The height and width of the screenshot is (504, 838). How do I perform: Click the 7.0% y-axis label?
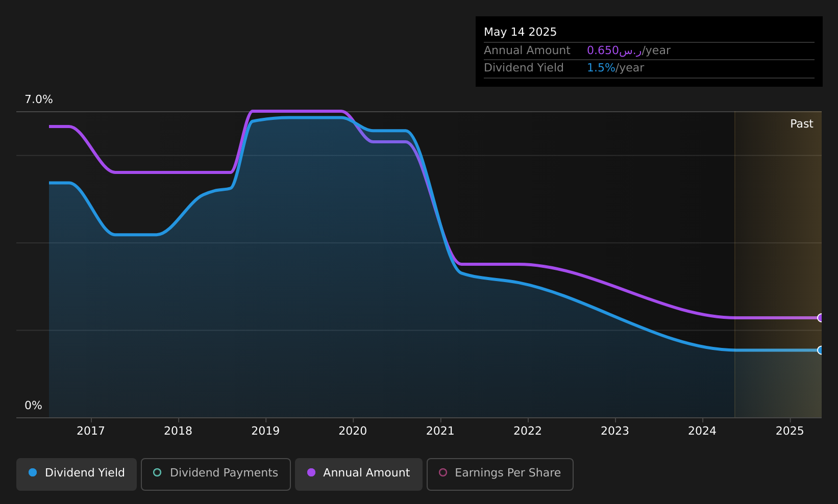39,99
